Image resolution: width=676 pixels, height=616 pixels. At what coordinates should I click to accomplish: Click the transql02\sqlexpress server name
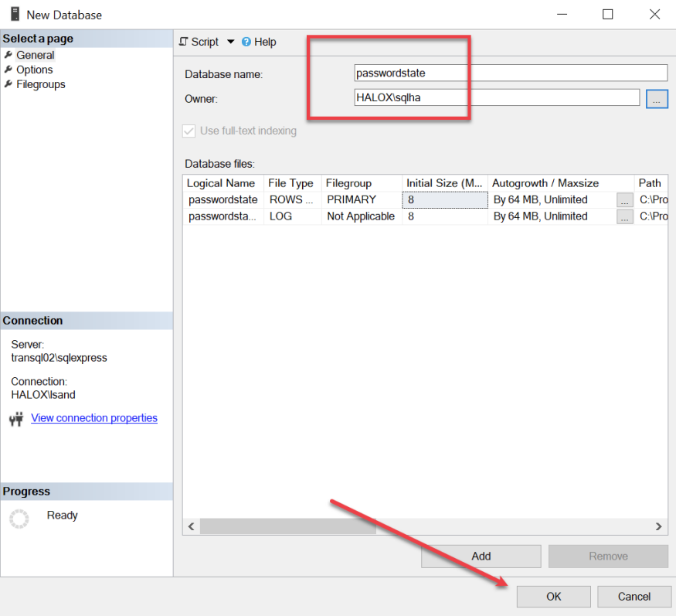pyautogui.click(x=59, y=358)
